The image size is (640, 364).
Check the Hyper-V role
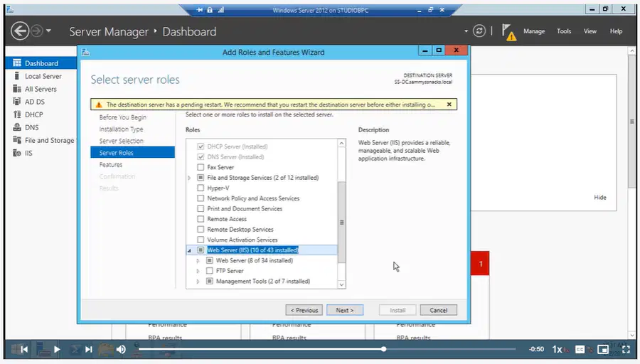201,188
